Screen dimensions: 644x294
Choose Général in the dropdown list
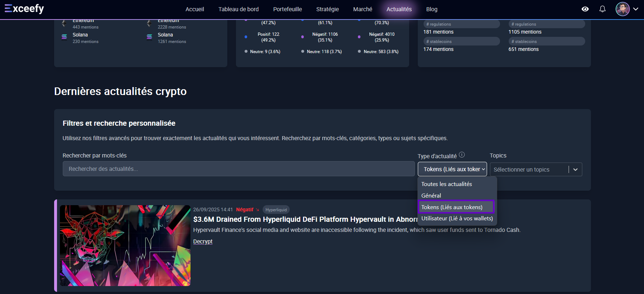coord(431,195)
